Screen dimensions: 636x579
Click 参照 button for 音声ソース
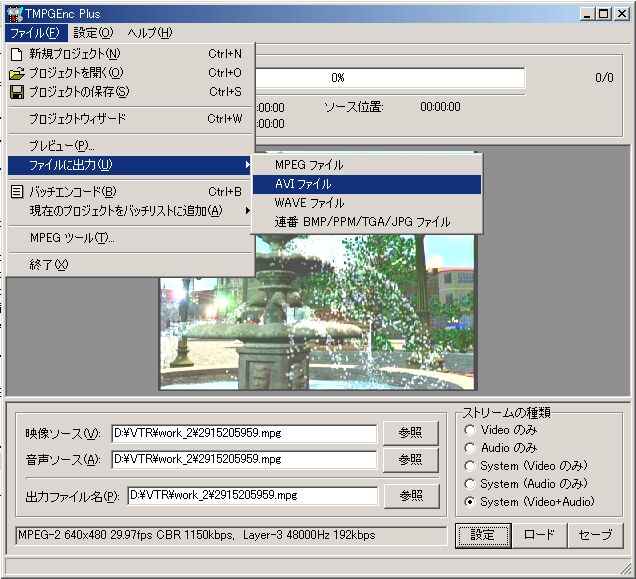(410, 460)
